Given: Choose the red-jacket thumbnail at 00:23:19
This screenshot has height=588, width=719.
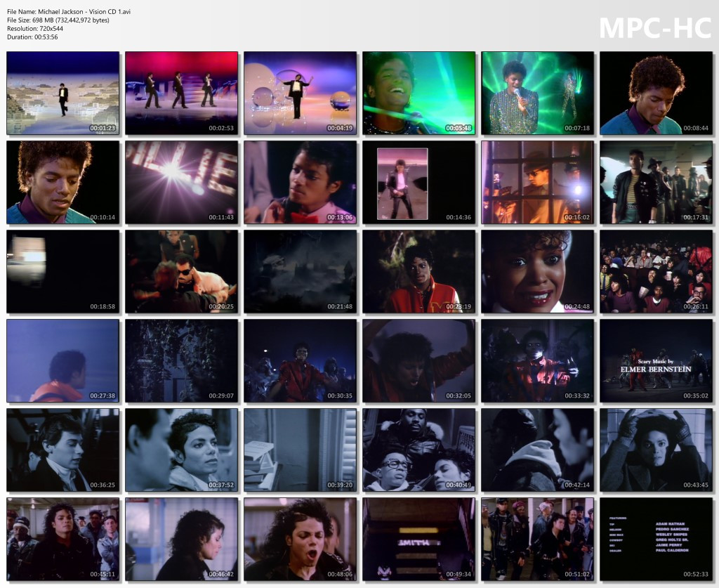Looking at the screenshot, I should click(419, 272).
